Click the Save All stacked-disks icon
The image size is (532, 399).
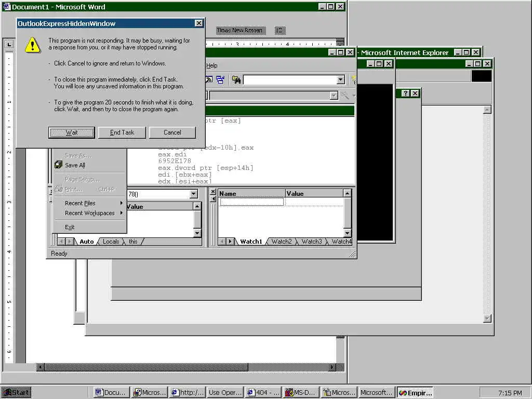[58, 165]
